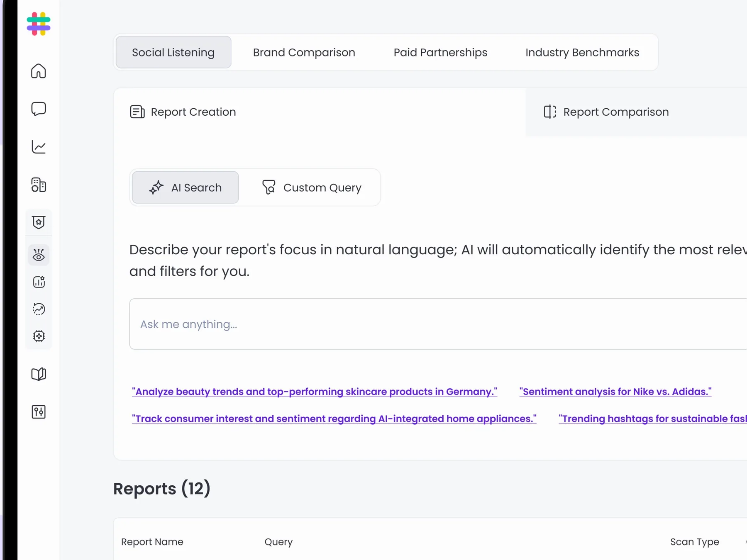Open the Home icon in sidebar
The width and height of the screenshot is (747, 560).
click(39, 71)
